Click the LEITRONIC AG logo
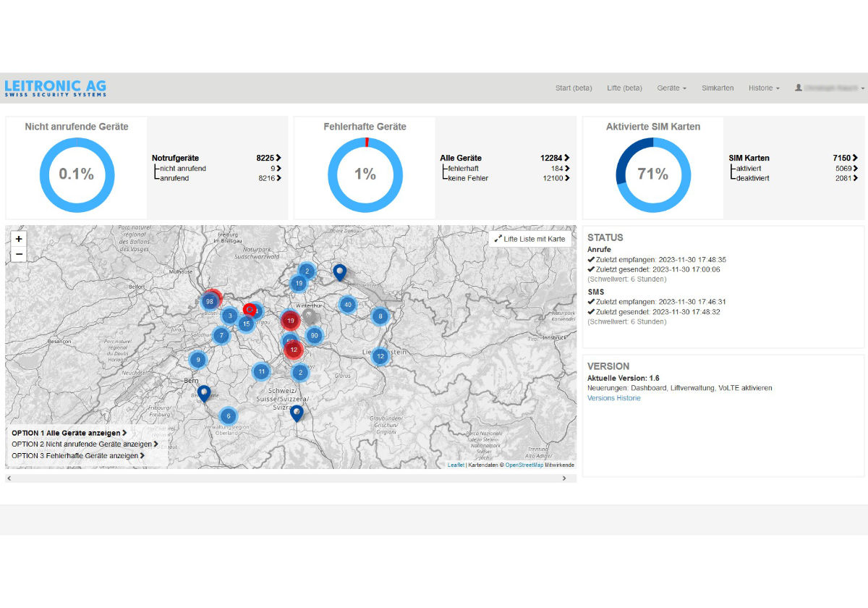Image resolution: width=868 pixels, height=608 pixels. coord(55,88)
